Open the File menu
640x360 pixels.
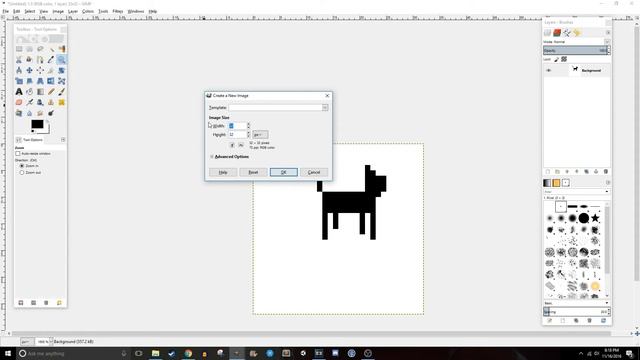point(6,11)
